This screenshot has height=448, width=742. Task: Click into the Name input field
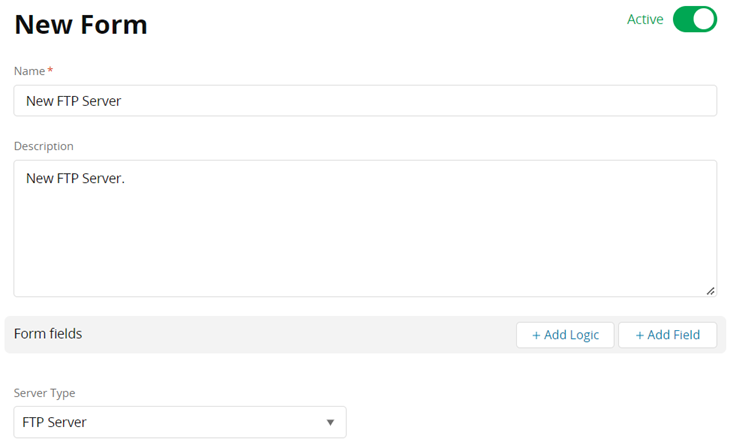[365, 100]
